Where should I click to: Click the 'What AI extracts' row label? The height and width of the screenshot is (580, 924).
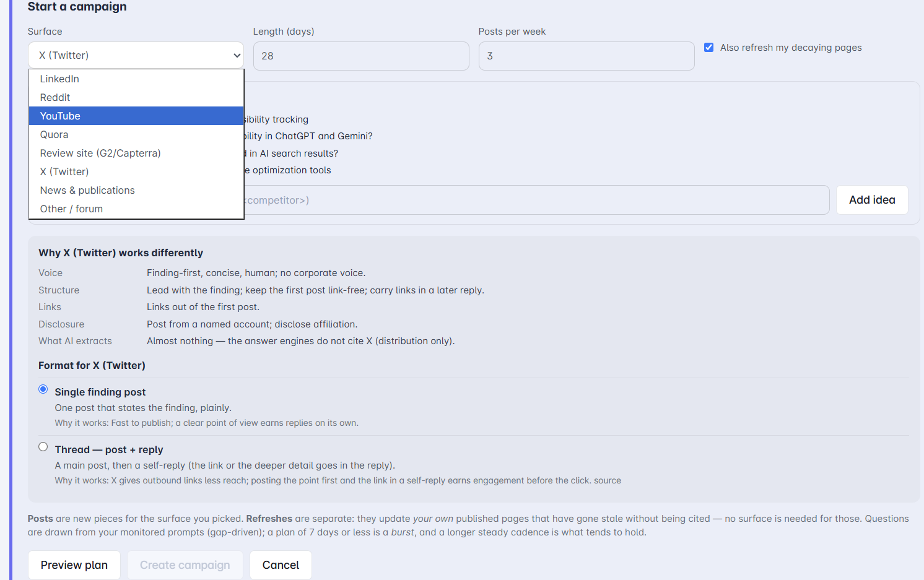(75, 341)
